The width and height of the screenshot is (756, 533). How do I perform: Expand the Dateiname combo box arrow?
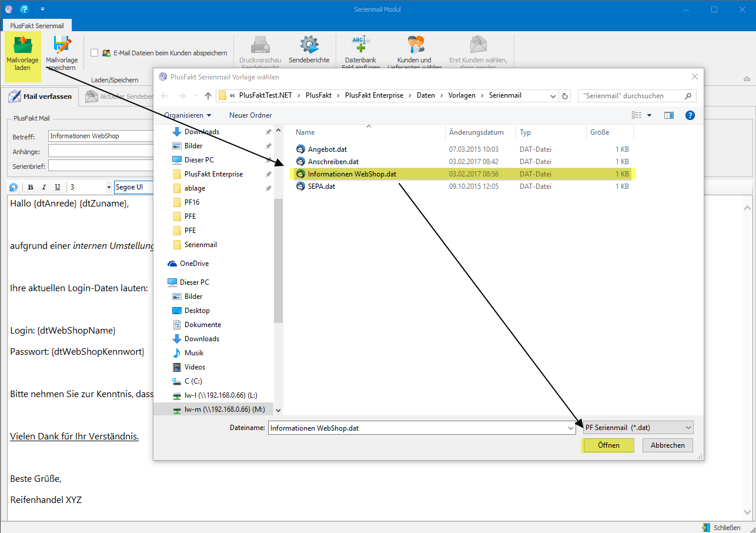[x=571, y=428]
